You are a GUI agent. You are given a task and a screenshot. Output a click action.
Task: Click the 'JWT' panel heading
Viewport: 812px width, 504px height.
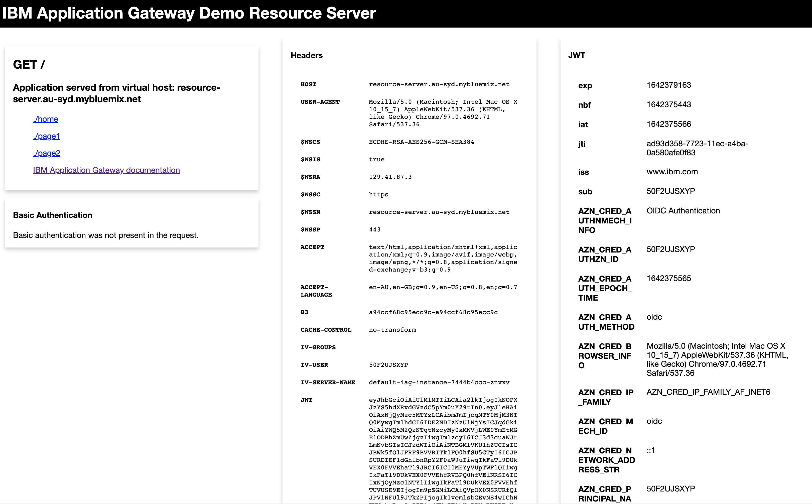[x=576, y=55]
